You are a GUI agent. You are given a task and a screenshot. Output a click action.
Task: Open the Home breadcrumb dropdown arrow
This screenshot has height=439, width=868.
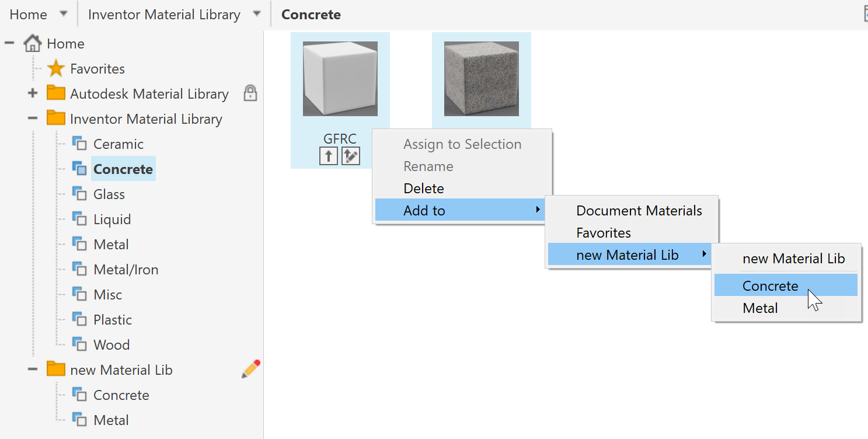tap(64, 14)
